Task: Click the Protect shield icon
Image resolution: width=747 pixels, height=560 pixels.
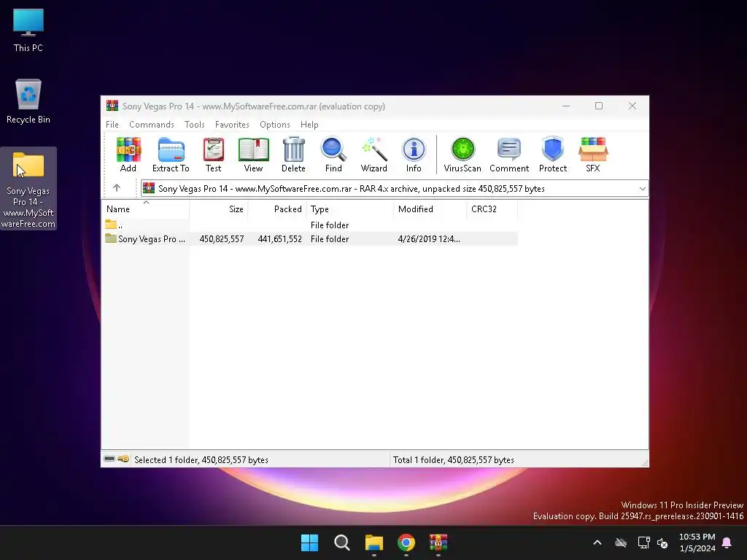Action: point(553,155)
